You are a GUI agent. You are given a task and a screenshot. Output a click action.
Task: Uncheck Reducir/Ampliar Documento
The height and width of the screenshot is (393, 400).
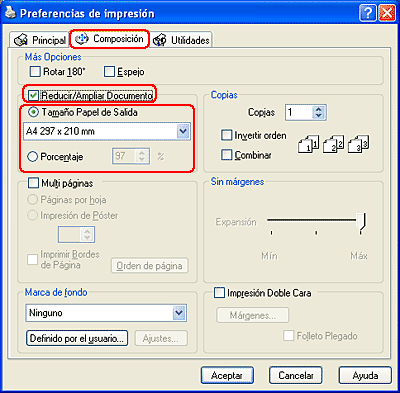coord(33,95)
